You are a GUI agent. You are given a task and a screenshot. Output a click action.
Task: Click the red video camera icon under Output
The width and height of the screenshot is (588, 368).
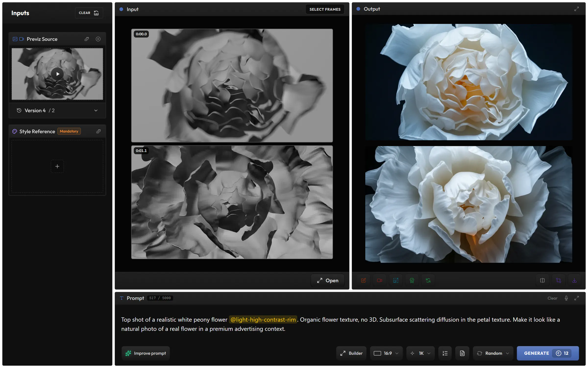(380, 280)
